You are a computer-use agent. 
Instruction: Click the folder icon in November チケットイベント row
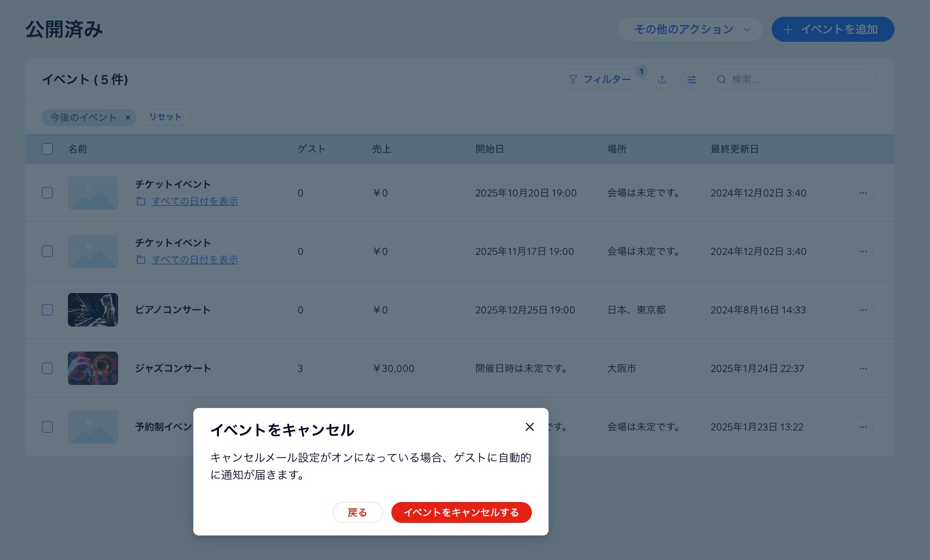point(141,260)
